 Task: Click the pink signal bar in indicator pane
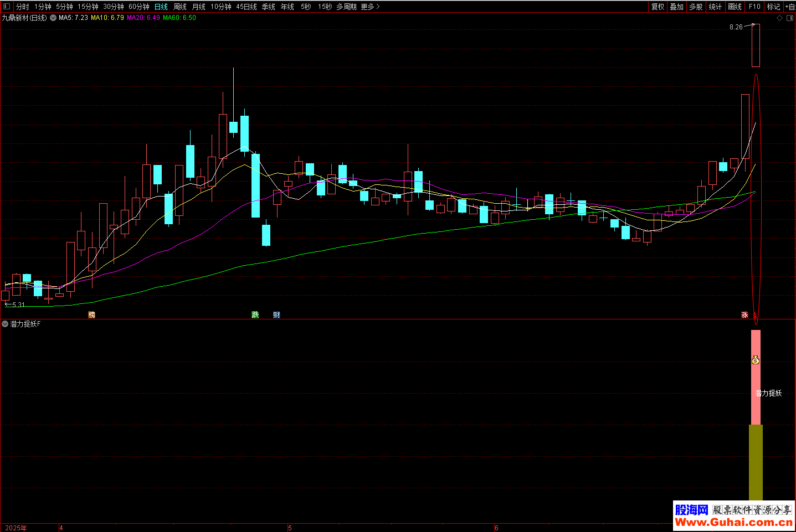click(x=756, y=377)
